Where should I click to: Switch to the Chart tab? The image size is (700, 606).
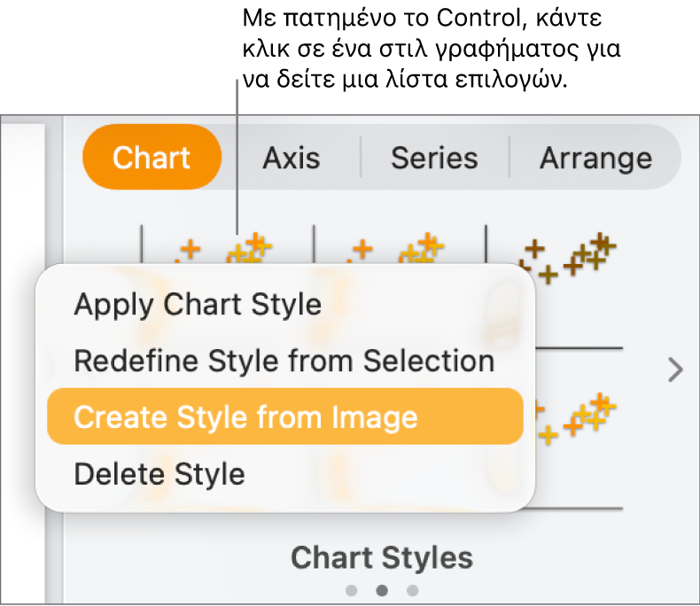click(152, 158)
